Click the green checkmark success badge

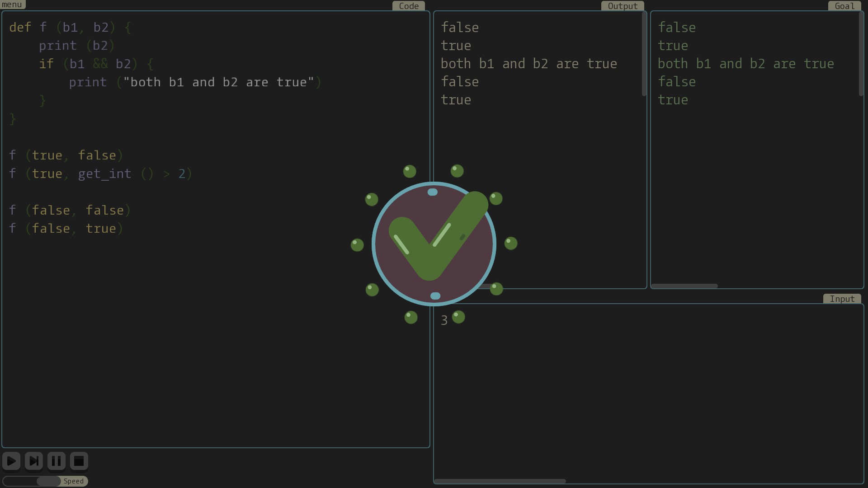click(x=434, y=244)
